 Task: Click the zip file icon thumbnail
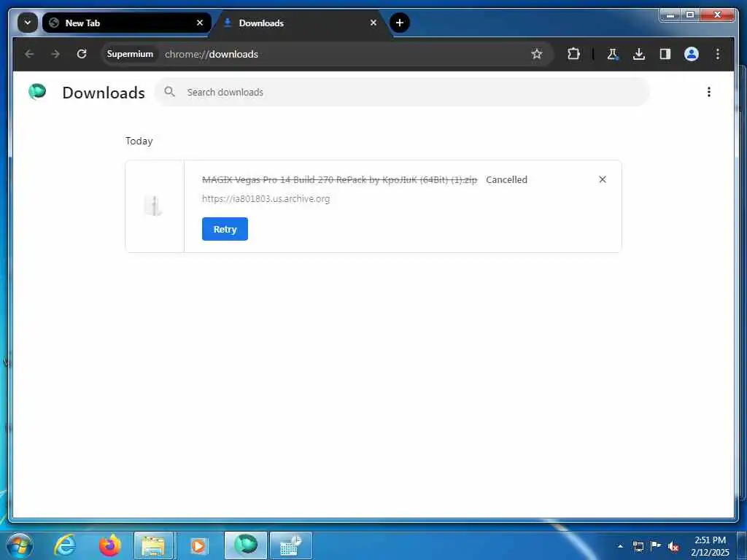(x=153, y=206)
